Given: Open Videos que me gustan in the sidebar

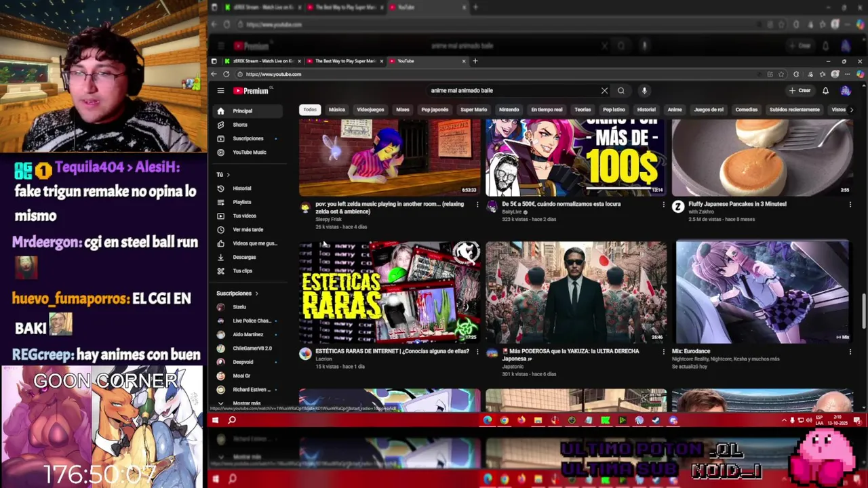Looking at the screenshot, I should pos(247,243).
